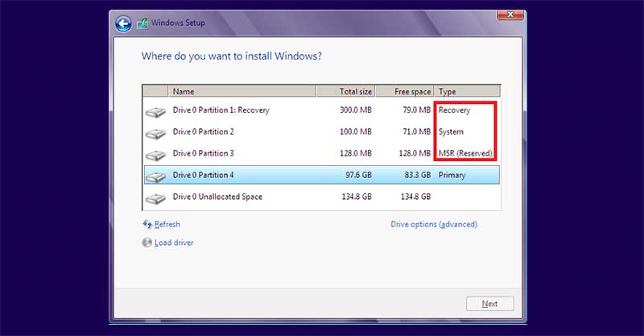Click the Load driver disc icon
The height and width of the screenshot is (336, 644).
147,243
